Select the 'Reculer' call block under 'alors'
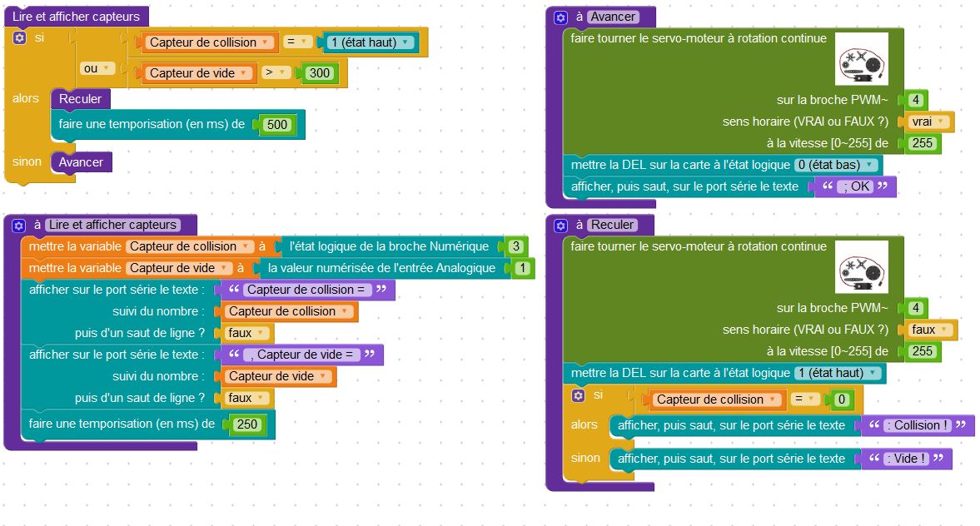 80,99
